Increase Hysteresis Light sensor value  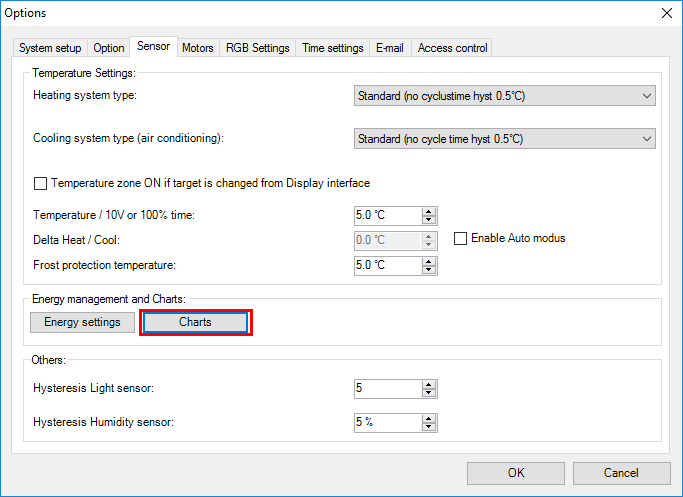click(430, 384)
